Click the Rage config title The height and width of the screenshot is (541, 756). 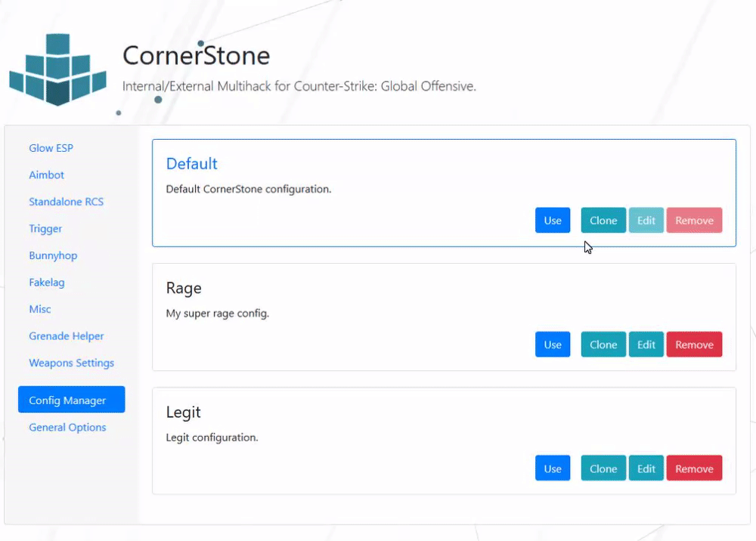pyautogui.click(x=184, y=288)
